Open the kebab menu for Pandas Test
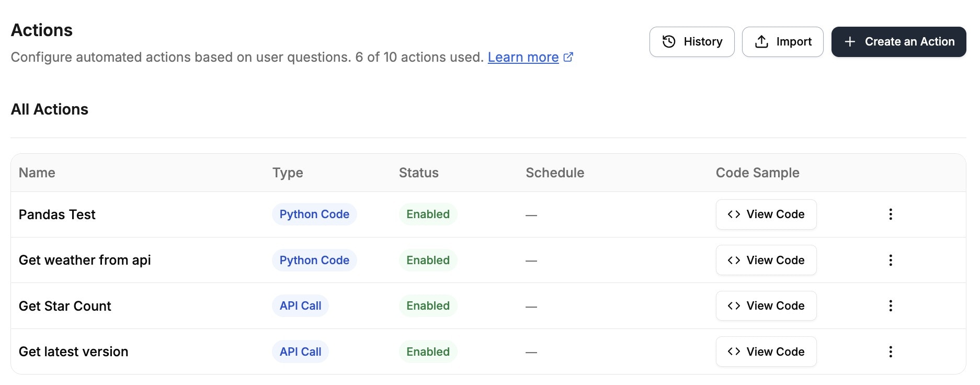 [x=891, y=214]
